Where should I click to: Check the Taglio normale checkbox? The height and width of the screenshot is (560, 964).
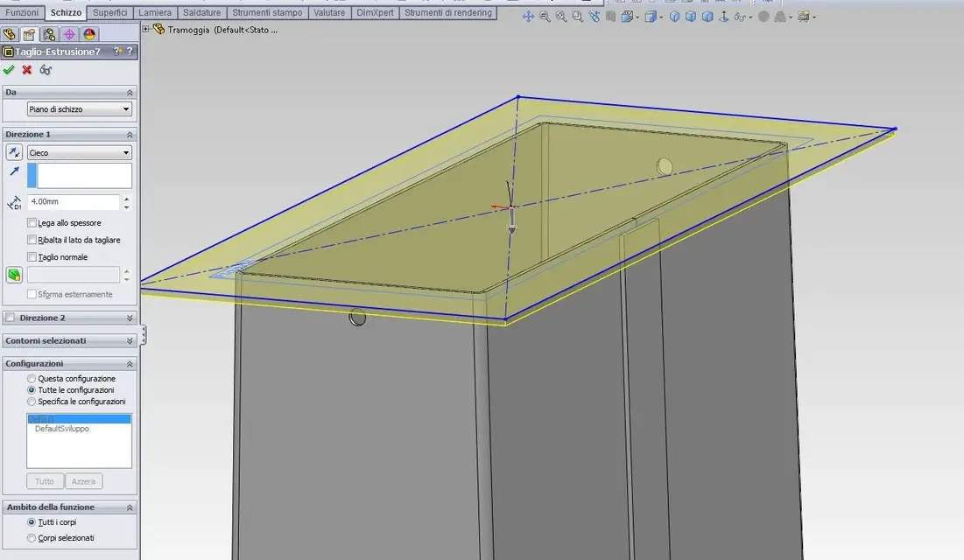(32, 257)
